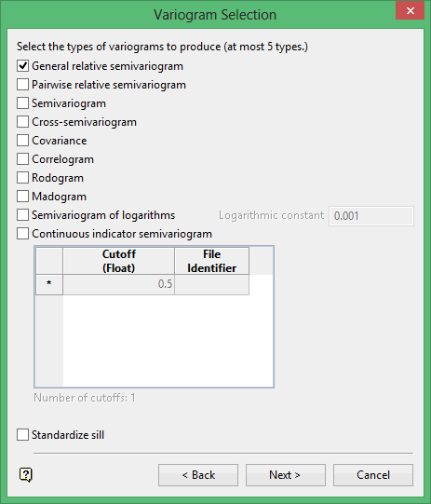Screen dimensions: 431x504
Task: Toggle the Standardize sill checkbox
Action: click(22, 435)
